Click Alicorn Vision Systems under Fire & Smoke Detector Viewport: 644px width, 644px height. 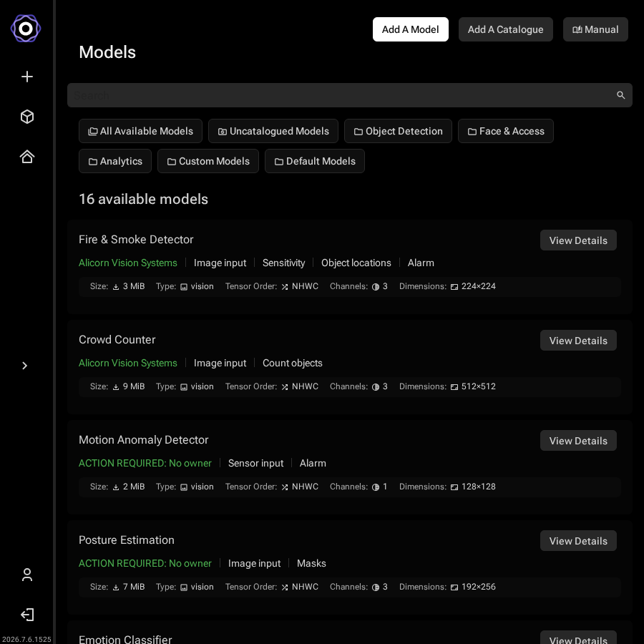click(128, 263)
